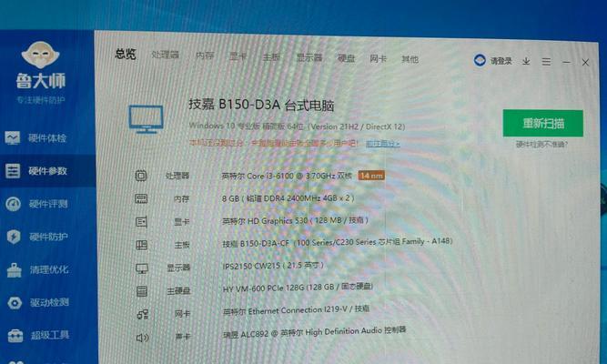Click the desktop computer monitor icon
The image size is (607, 364).
tap(146, 119)
